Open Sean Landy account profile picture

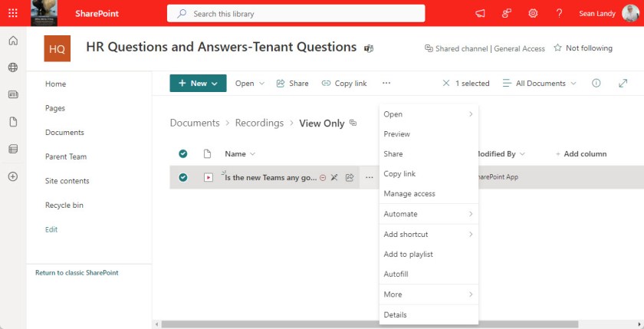pyautogui.click(x=630, y=14)
